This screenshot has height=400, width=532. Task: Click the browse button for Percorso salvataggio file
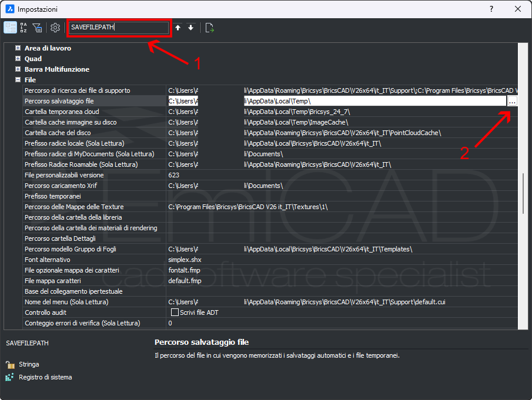pos(512,101)
